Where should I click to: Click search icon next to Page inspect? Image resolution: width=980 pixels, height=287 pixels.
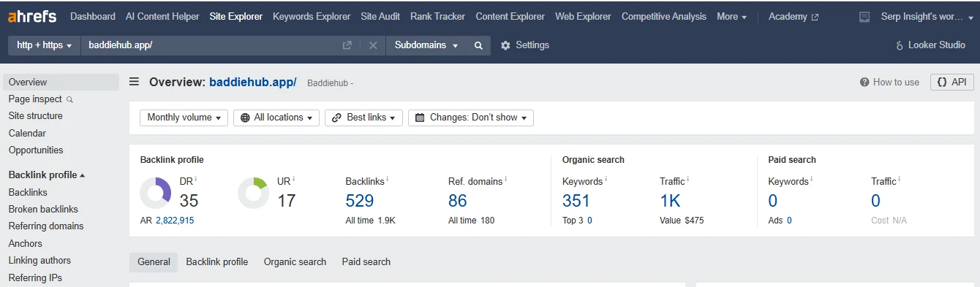click(69, 99)
